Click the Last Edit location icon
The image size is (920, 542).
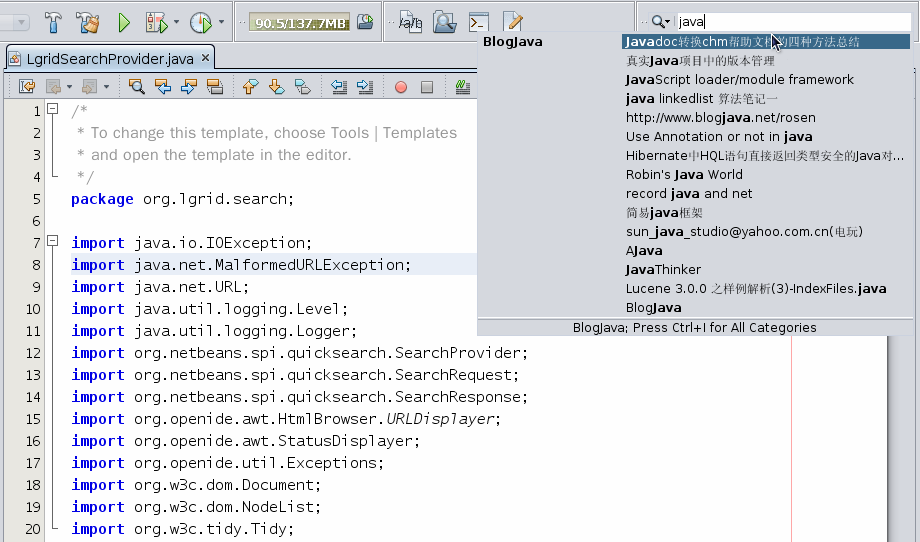pos(27,87)
